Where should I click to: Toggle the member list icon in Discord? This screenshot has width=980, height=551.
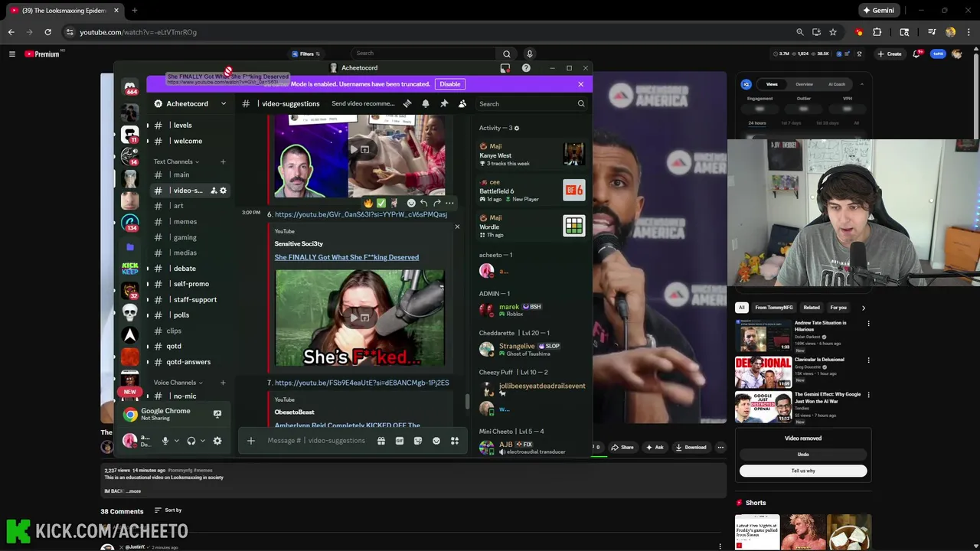(462, 103)
